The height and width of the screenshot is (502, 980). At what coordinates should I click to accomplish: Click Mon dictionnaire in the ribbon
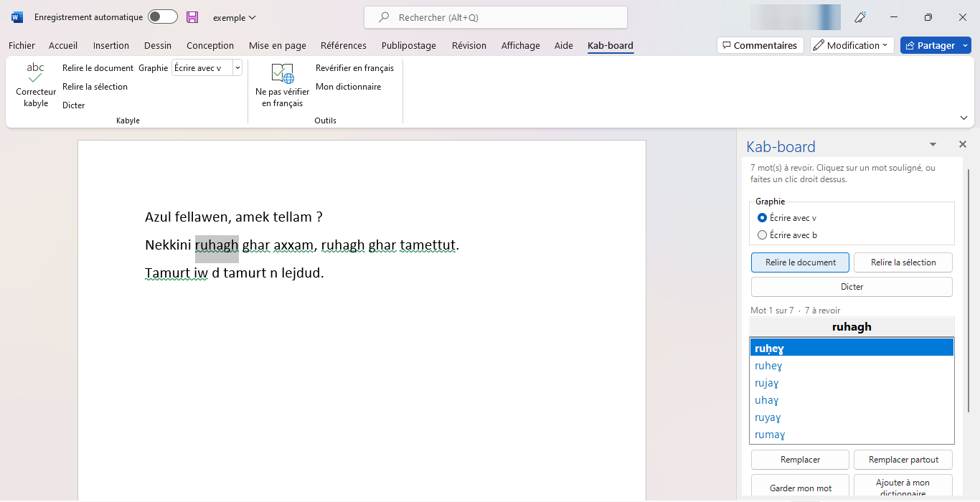pyautogui.click(x=348, y=87)
